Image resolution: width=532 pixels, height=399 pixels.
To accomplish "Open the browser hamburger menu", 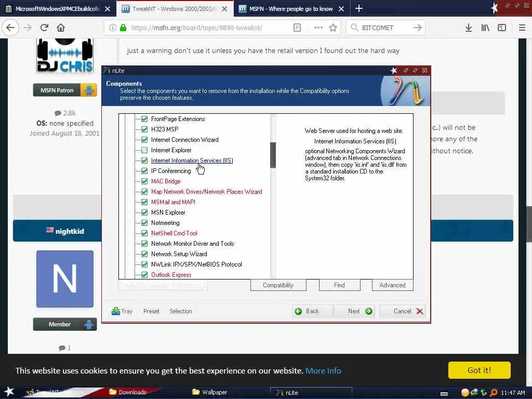I will [x=522, y=28].
